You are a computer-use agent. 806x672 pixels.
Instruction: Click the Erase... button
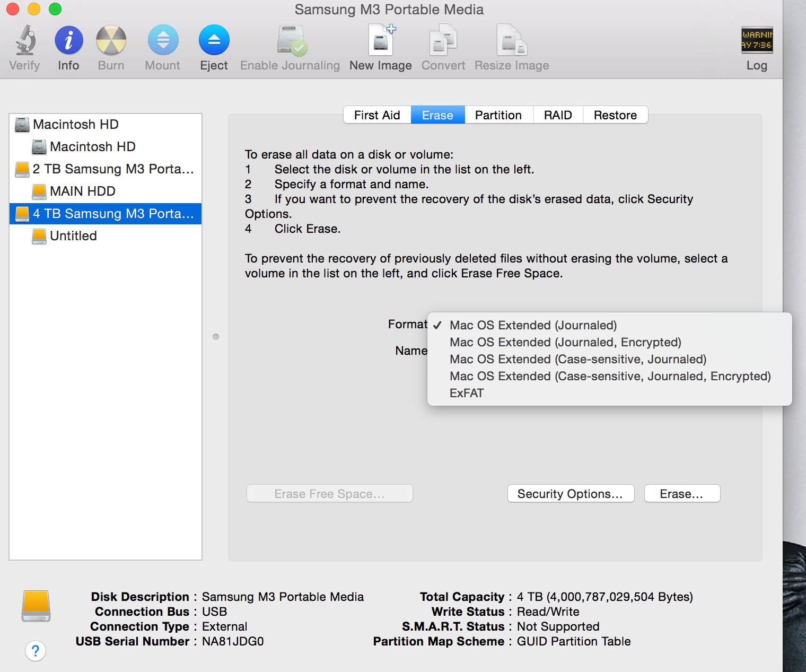682,494
